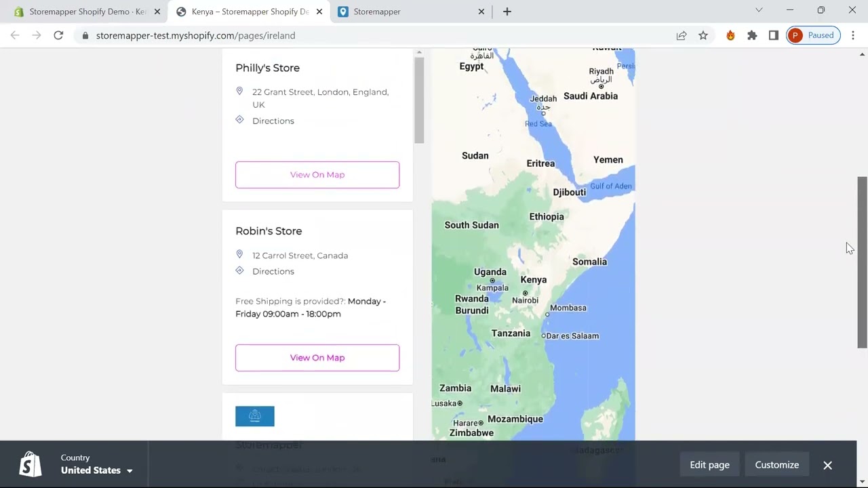The image size is (868, 488).
Task: Dismiss the Shopify admin bar
Action: (827, 465)
